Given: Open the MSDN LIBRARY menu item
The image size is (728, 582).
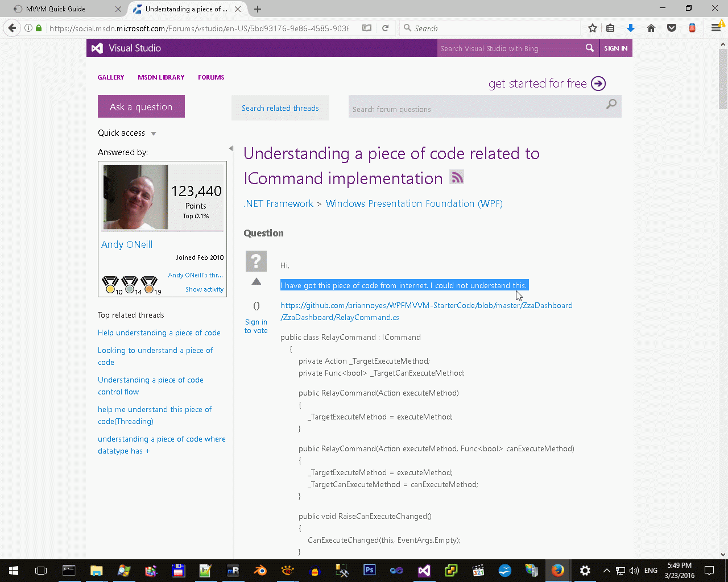Looking at the screenshot, I should click(x=161, y=77).
